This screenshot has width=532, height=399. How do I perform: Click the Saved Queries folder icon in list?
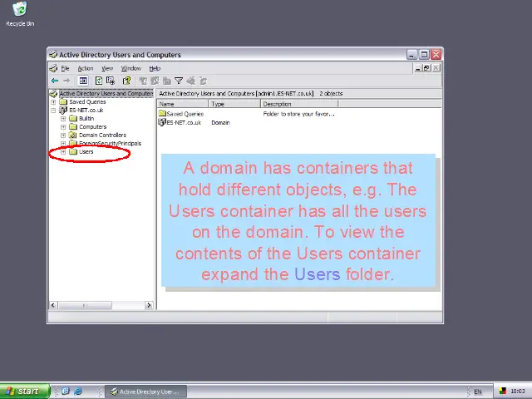pyautogui.click(x=162, y=113)
